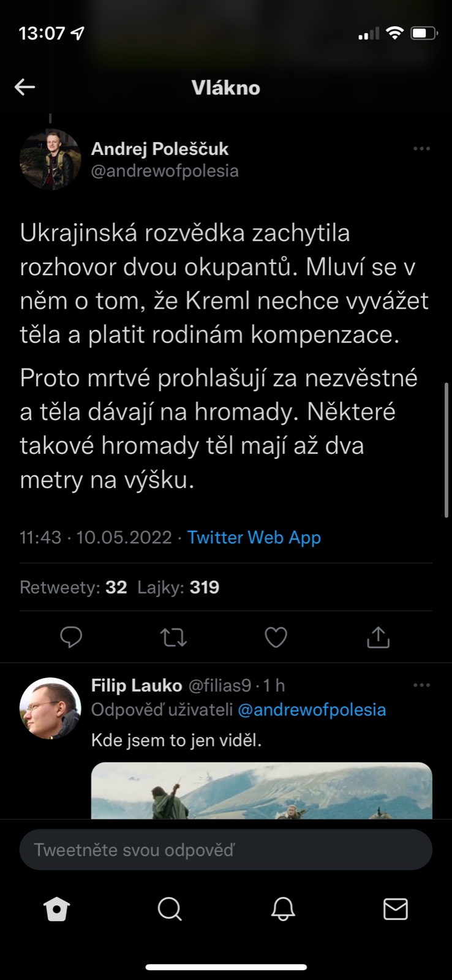Open the Twitter Web App link
The height and width of the screenshot is (980, 452).
tap(254, 538)
